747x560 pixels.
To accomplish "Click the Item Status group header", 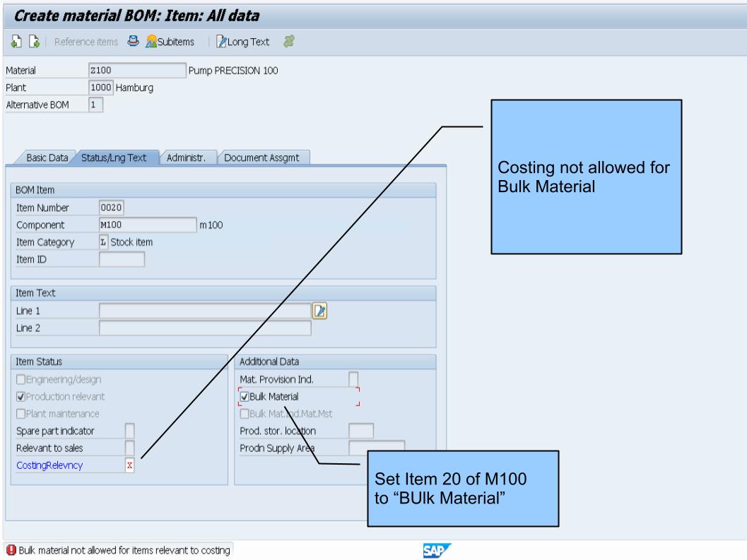I will coord(119,362).
